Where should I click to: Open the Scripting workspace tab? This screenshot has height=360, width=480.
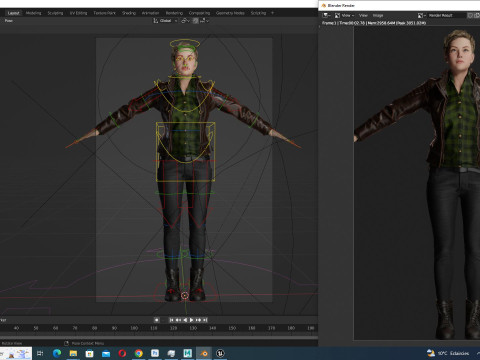pyautogui.click(x=258, y=13)
